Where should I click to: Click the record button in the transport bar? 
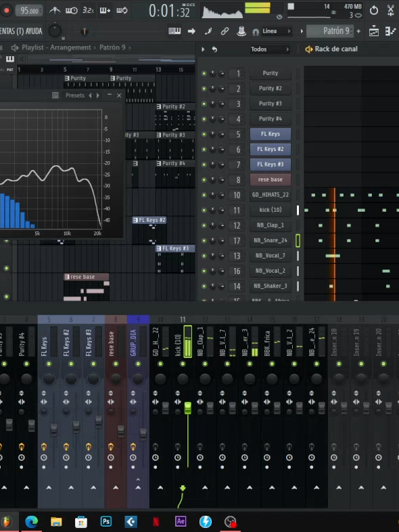point(6,10)
